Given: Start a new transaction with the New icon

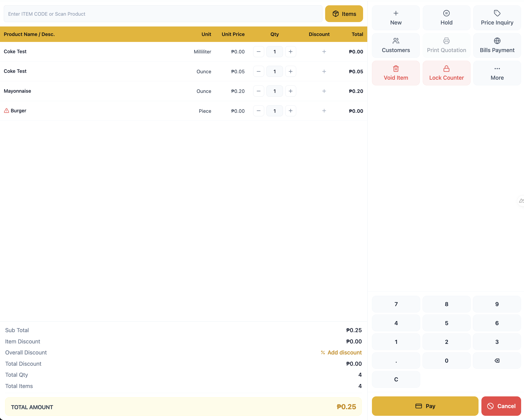Looking at the screenshot, I should click(396, 17).
